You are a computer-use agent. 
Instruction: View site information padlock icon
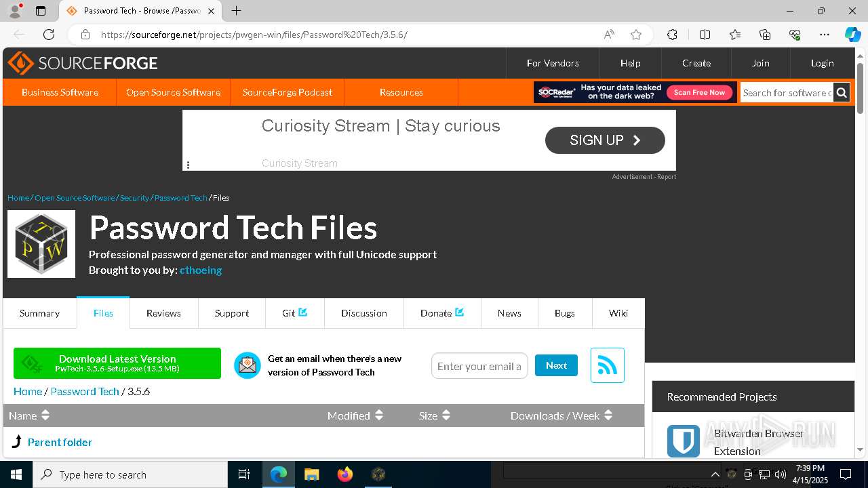85,35
